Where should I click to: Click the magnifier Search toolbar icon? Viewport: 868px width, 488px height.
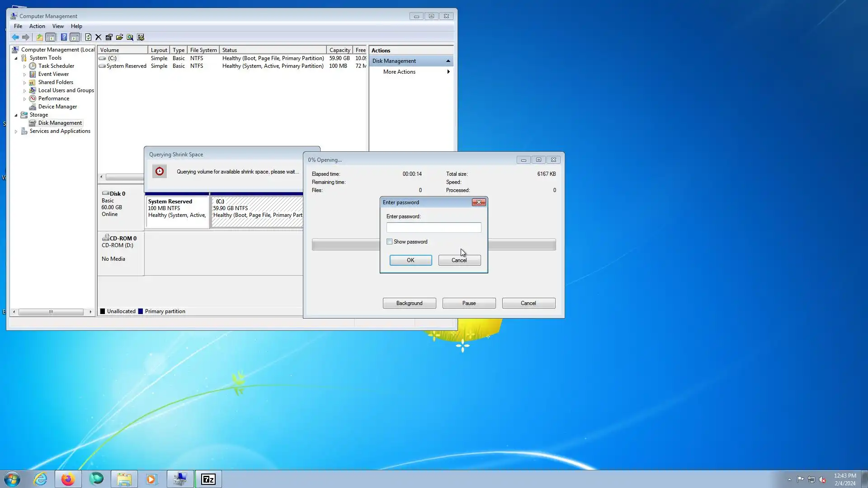pyautogui.click(x=130, y=37)
